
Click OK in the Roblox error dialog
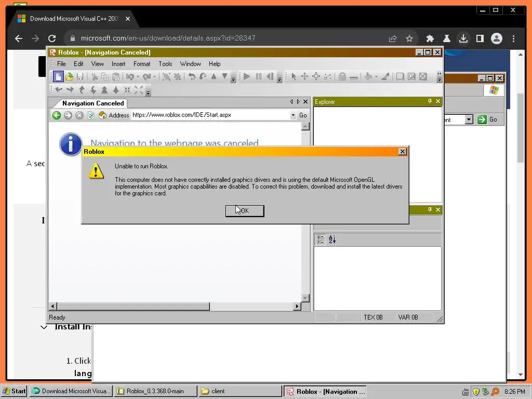[x=245, y=211]
